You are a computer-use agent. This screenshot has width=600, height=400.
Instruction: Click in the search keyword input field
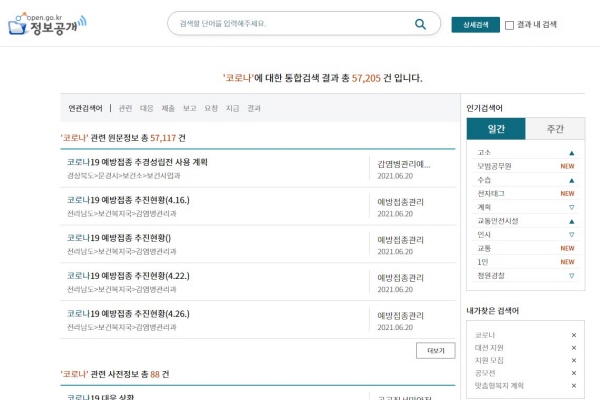[x=290, y=24]
